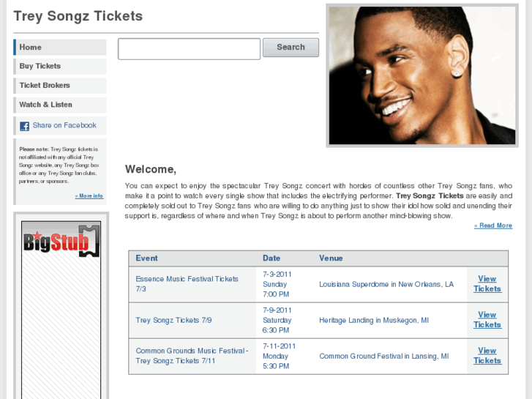Go to Ticket Brokers page
Screen dimensions: 532x399
pyautogui.click(x=60, y=86)
